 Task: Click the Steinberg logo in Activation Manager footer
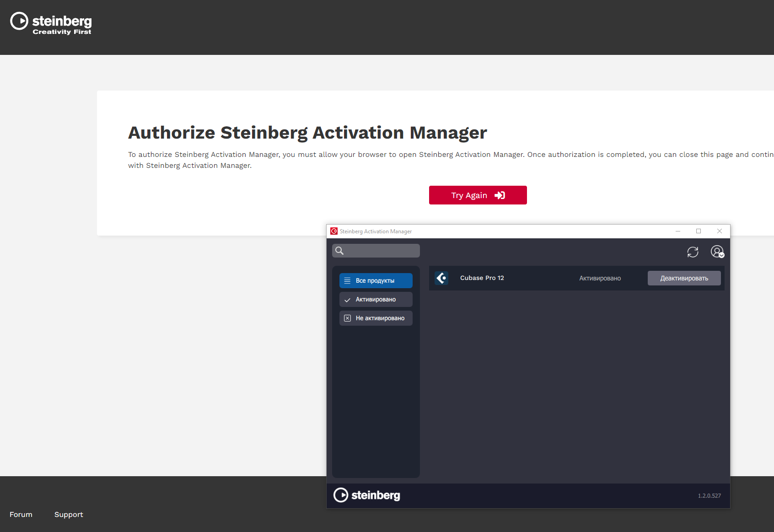tap(367, 495)
